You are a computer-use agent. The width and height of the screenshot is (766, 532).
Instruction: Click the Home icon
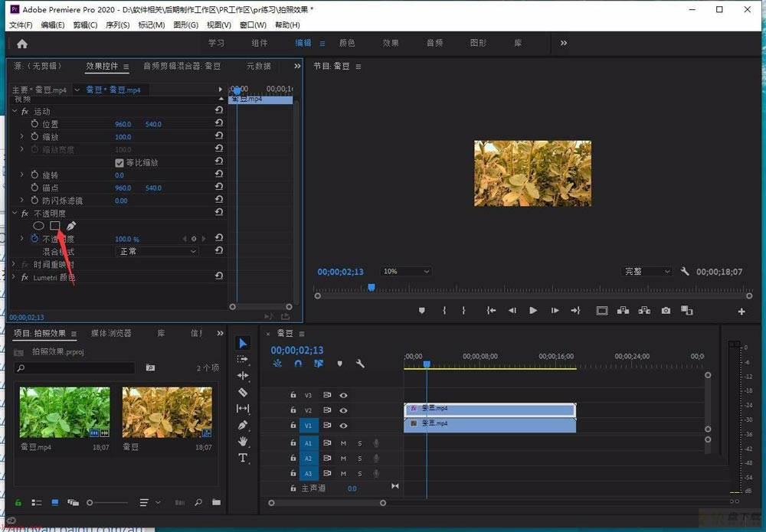22,44
